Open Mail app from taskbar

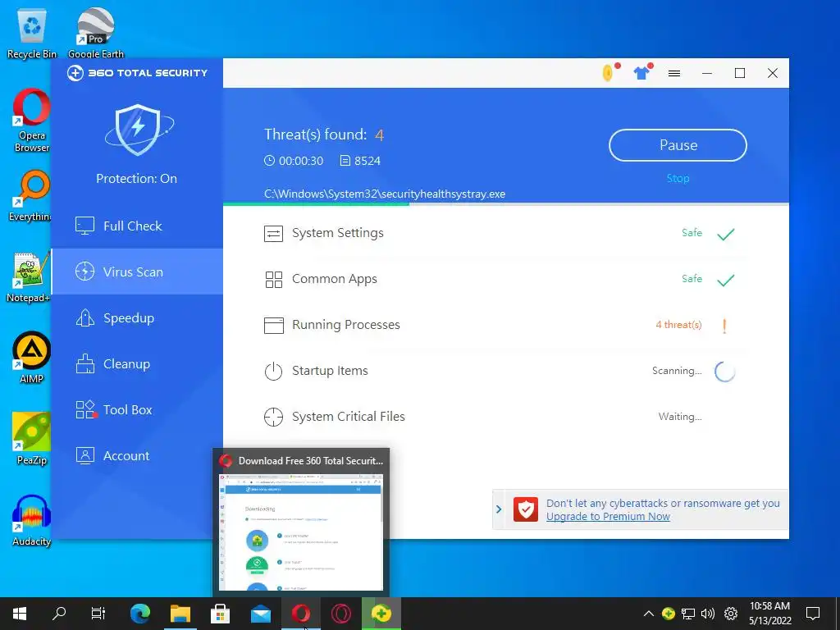click(260, 614)
